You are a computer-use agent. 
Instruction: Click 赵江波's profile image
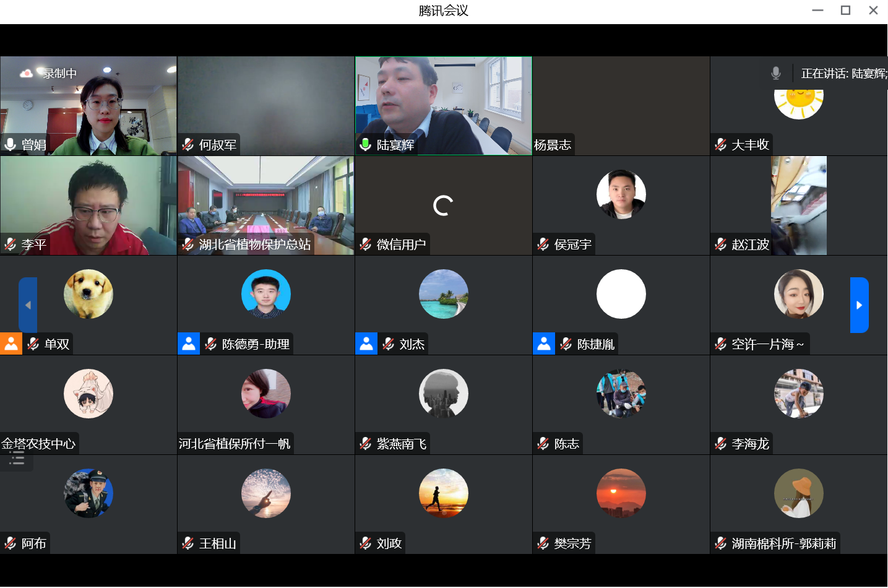(799, 205)
